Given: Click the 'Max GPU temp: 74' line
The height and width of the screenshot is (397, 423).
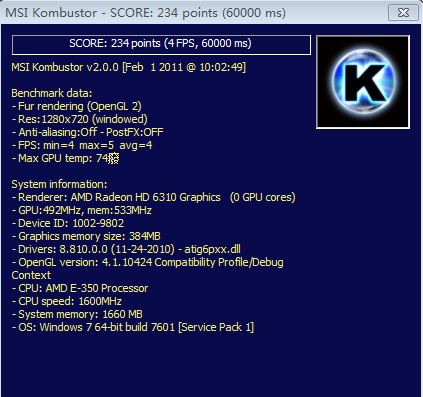Looking at the screenshot, I should [x=65, y=158].
